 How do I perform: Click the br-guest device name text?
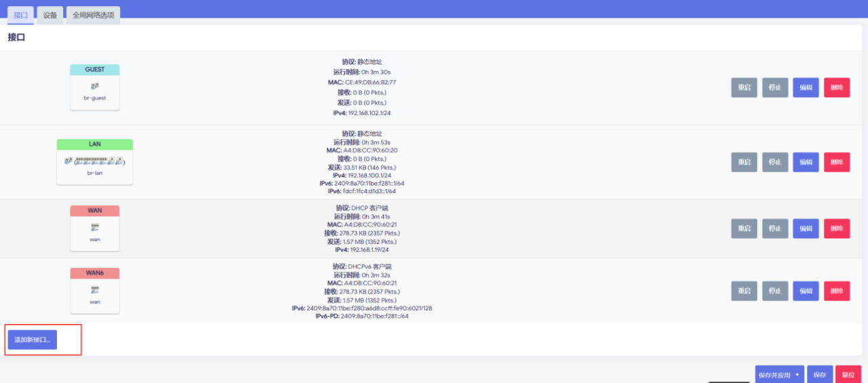[x=95, y=98]
